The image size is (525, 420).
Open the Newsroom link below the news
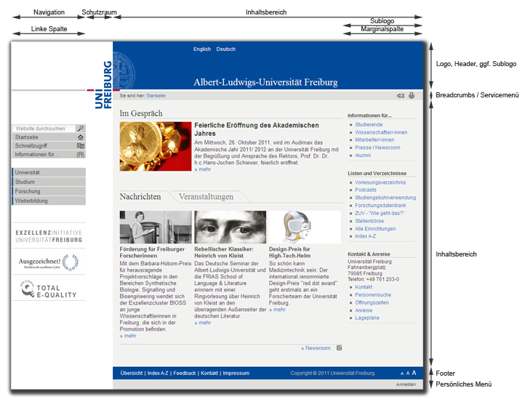(316, 348)
